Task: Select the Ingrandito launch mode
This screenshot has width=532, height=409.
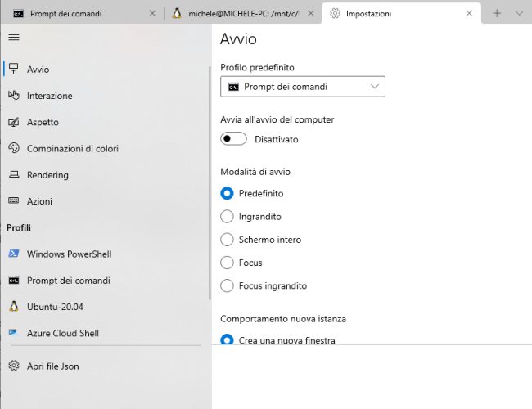Action: pos(228,217)
